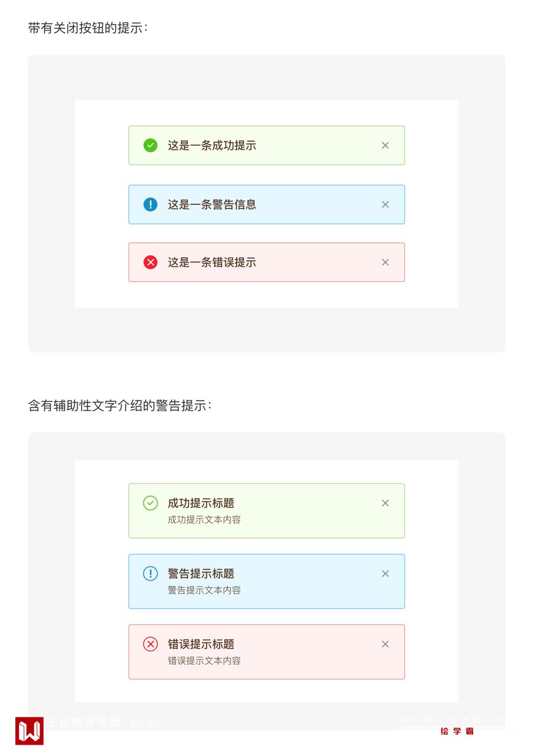Close the 警告提示标题 alert
Screen dimensions: 533x756
(385, 574)
